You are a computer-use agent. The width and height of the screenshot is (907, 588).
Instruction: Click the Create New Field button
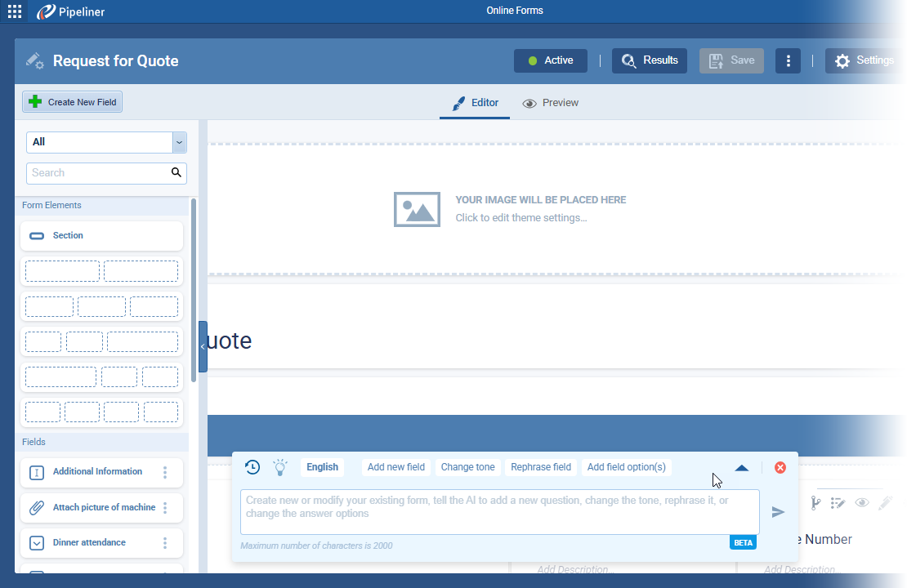pos(73,102)
